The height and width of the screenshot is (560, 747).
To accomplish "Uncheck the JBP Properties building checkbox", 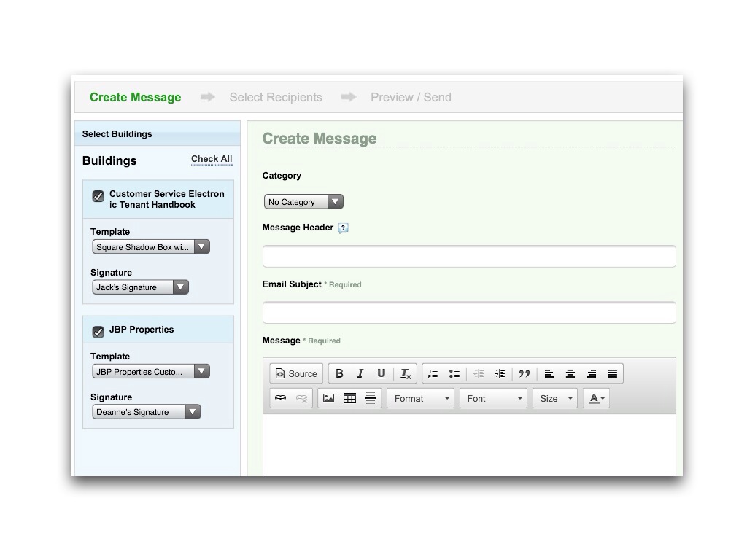I will [x=98, y=332].
